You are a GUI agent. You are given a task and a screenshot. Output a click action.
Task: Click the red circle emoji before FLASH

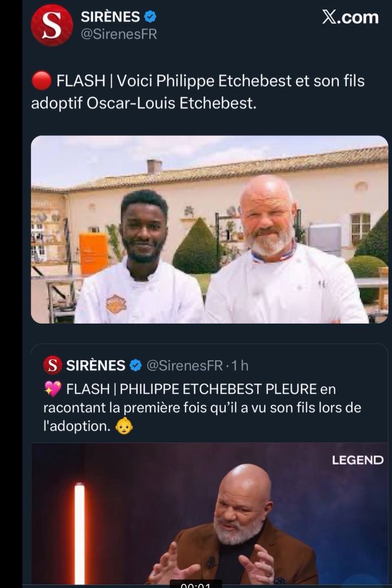point(41,82)
